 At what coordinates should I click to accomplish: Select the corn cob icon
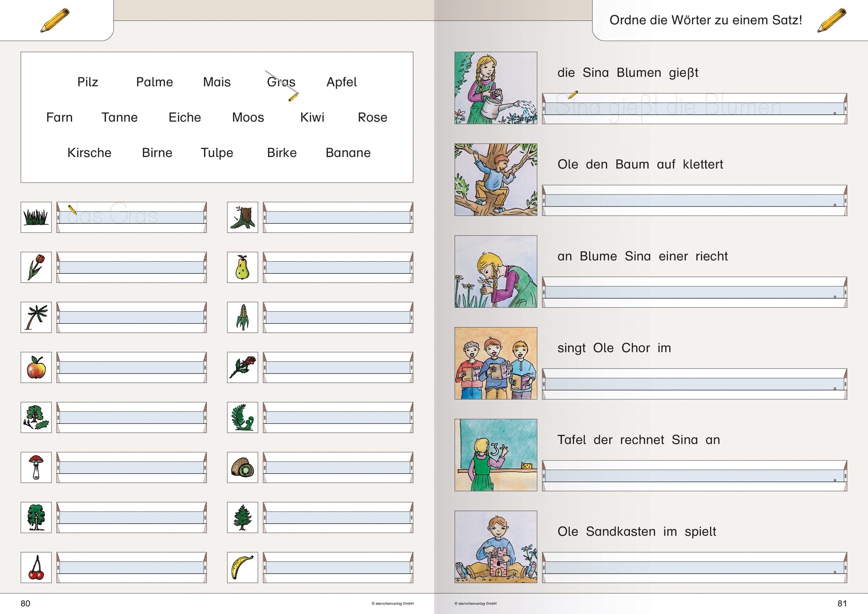coord(242,317)
